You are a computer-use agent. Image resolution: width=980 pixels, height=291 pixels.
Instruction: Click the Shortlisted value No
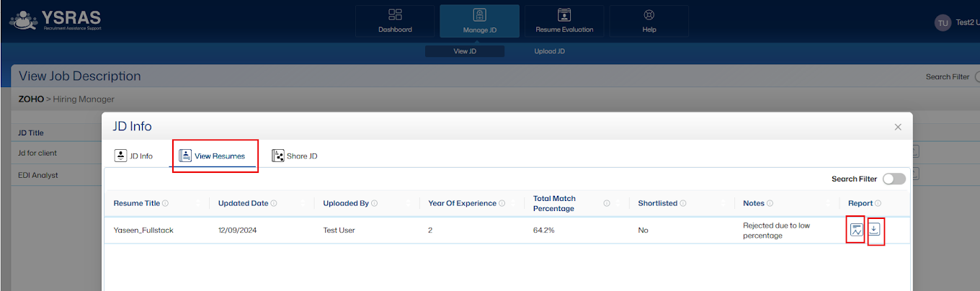tap(643, 230)
